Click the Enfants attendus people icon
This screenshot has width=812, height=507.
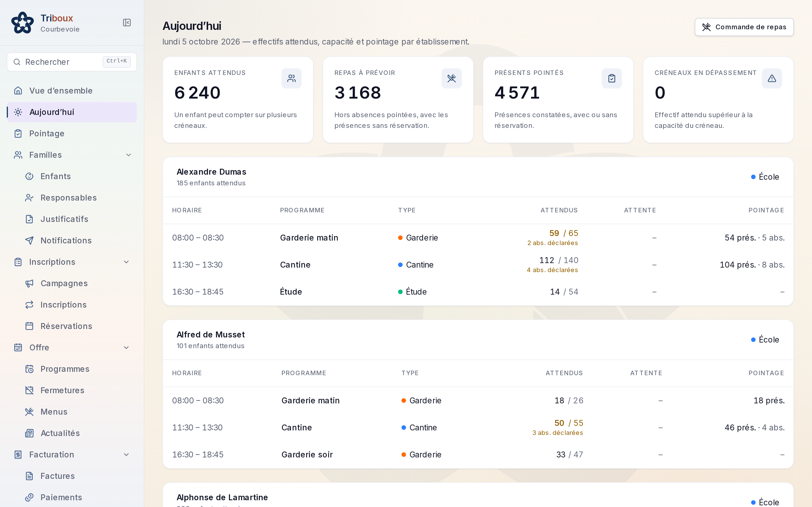coord(291,79)
